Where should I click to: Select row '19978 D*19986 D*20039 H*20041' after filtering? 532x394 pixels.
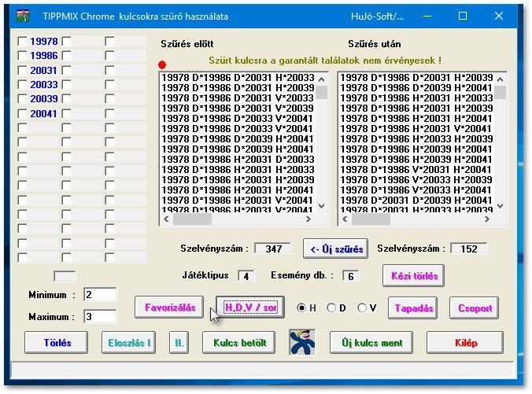(x=416, y=88)
